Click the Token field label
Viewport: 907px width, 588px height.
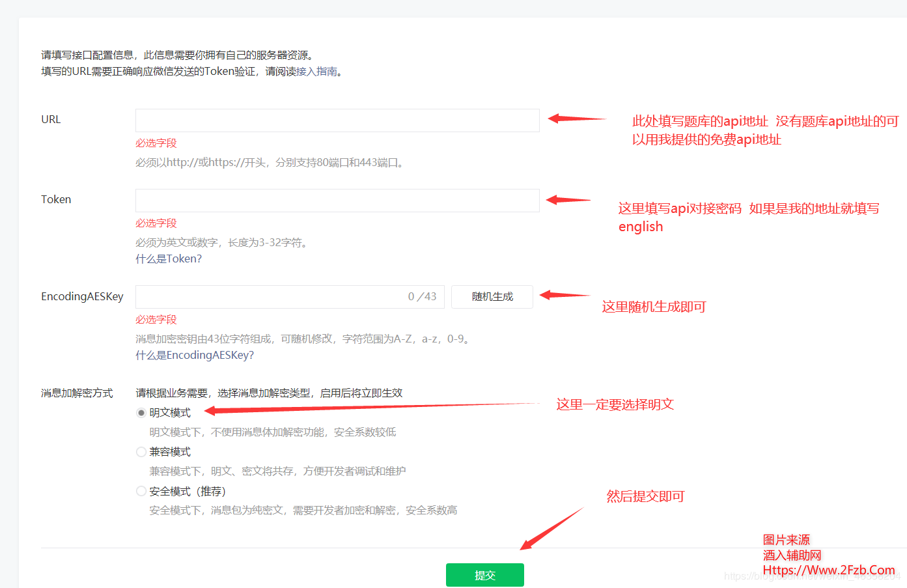[x=56, y=200]
